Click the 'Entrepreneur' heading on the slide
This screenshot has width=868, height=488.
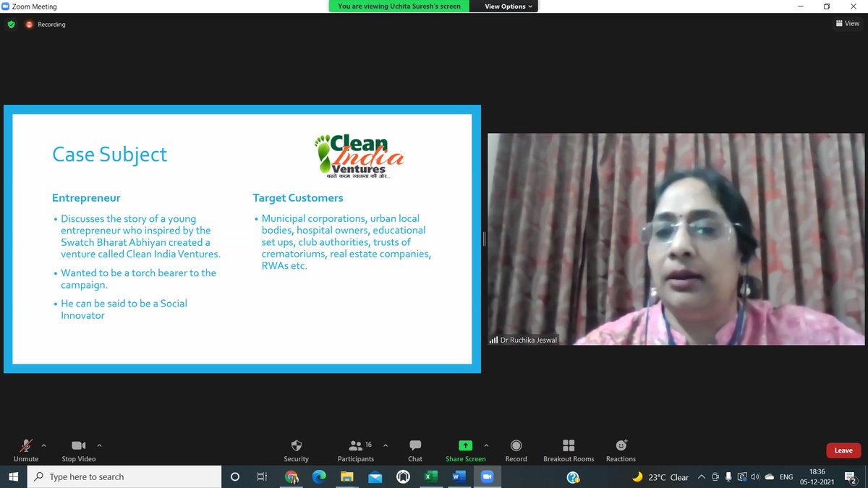click(86, 197)
